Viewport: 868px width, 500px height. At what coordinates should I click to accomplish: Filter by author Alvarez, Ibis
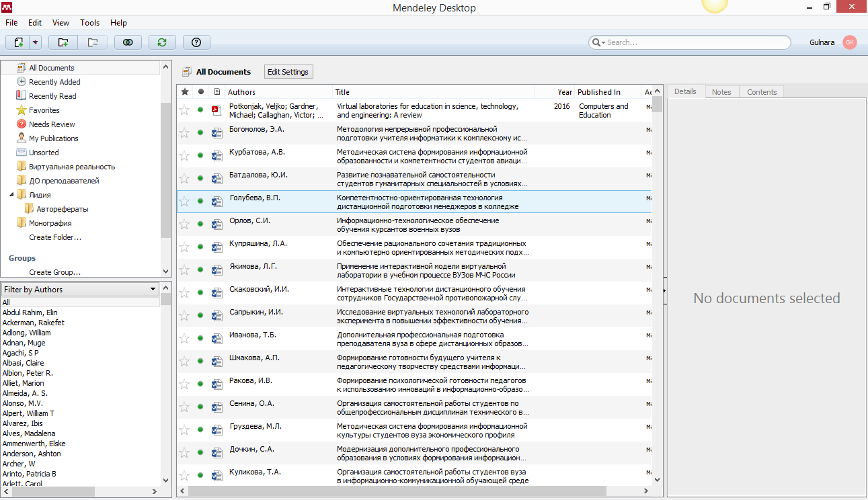(22, 423)
